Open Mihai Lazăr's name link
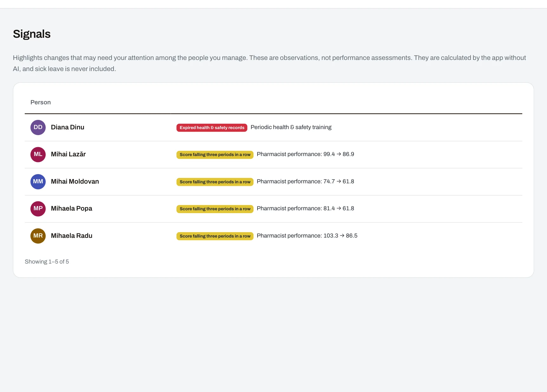Image resolution: width=547 pixels, height=392 pixels. click(68, 154)
